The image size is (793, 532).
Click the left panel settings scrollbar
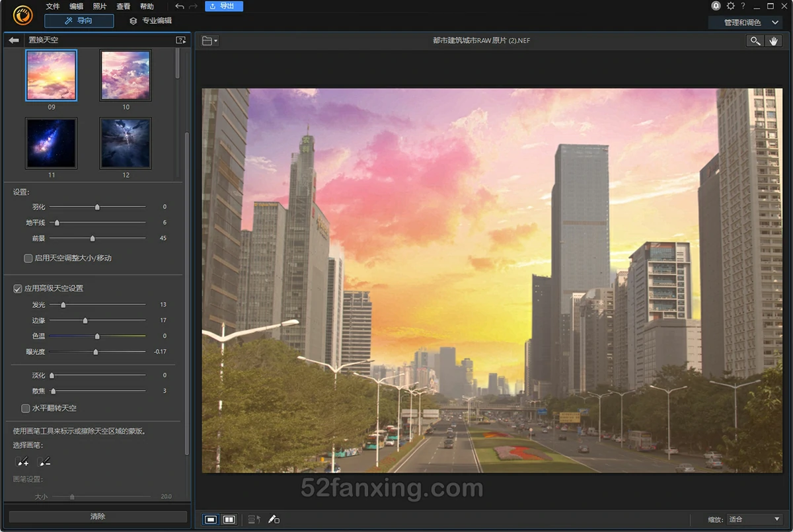point(186,293)
